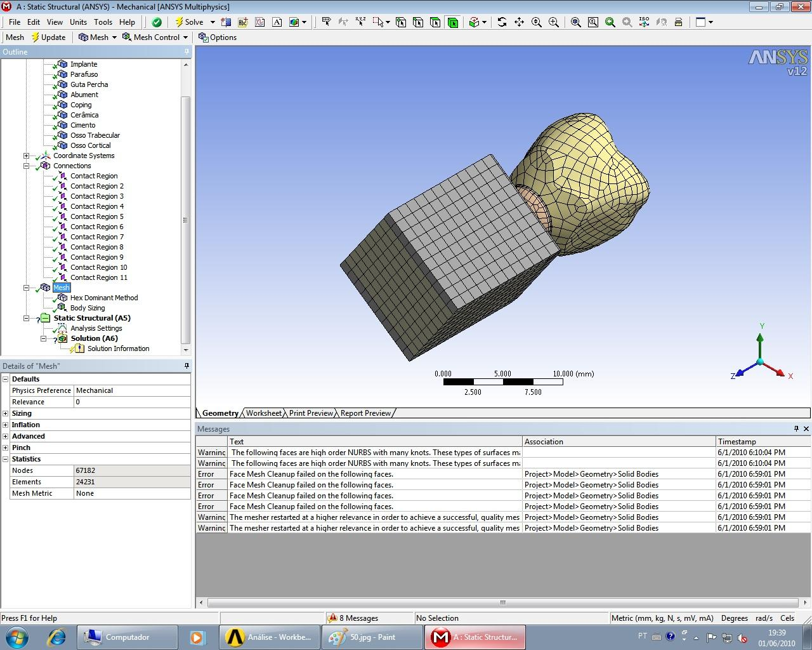Click the Relevance value field
The height and width of the screenshot is (650, 812).
point(132,402)
